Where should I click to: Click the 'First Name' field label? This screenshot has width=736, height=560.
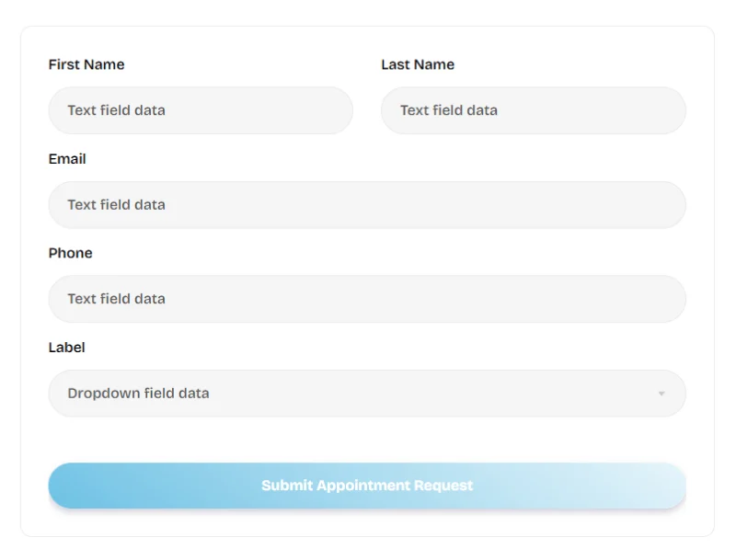click(x=86, y=64)
